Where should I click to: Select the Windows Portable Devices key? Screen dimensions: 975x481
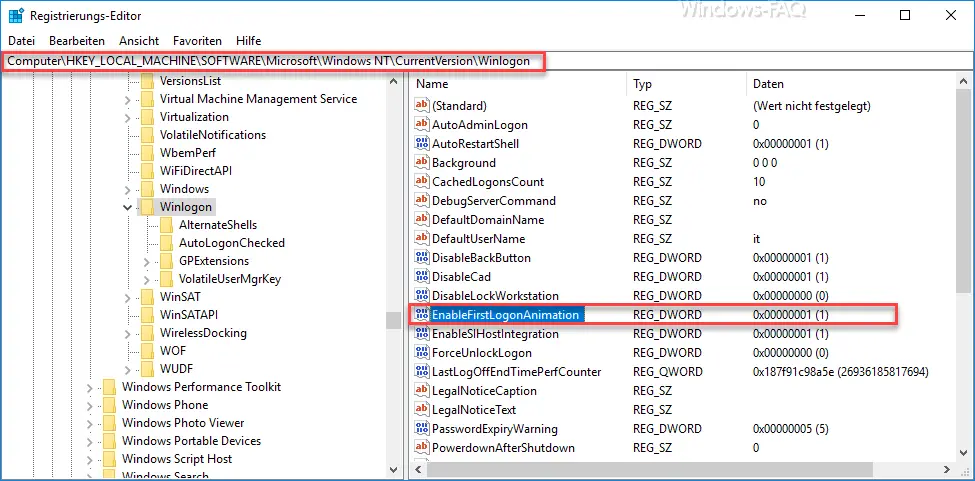191,441
